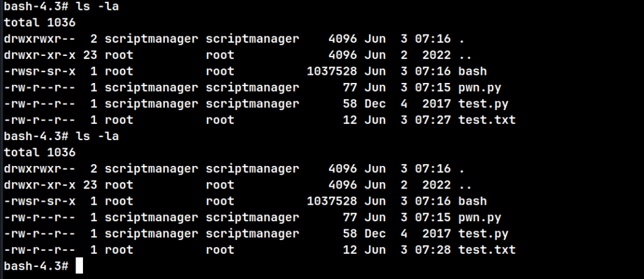The image size is (644, 279).
Task: Click the 1037528 file size in the second listing
Action: pyautogui.click(x=332, y=201)
